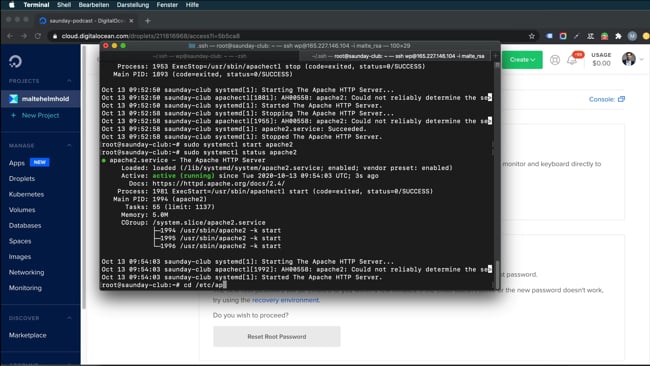Open Apps in sidebar
The height and width of the screenshot is (366, 650).
coord(17,163)
